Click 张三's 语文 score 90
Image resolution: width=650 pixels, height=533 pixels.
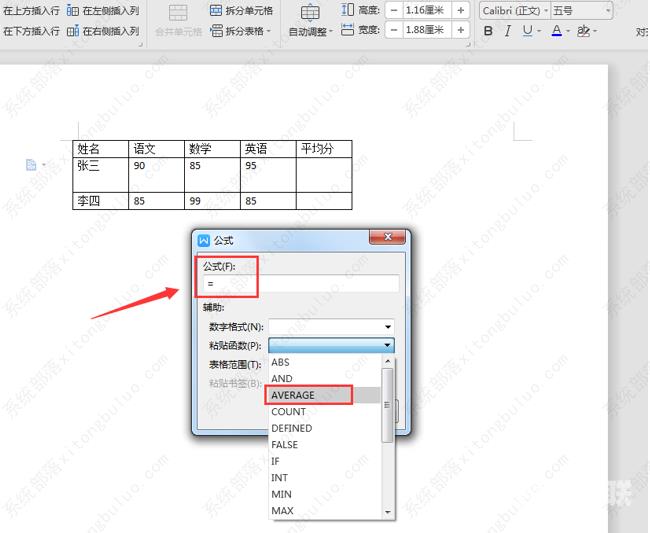(x=156, y=174)
